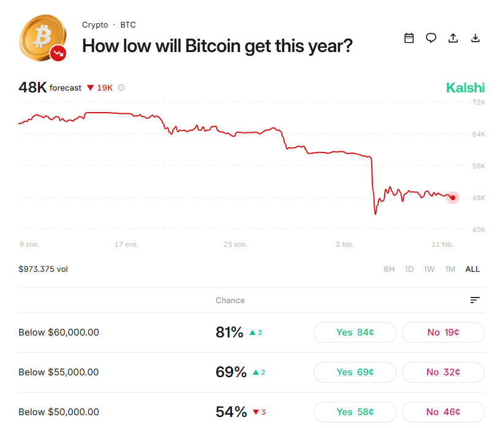Open the BTC category link

coord(128,24)
